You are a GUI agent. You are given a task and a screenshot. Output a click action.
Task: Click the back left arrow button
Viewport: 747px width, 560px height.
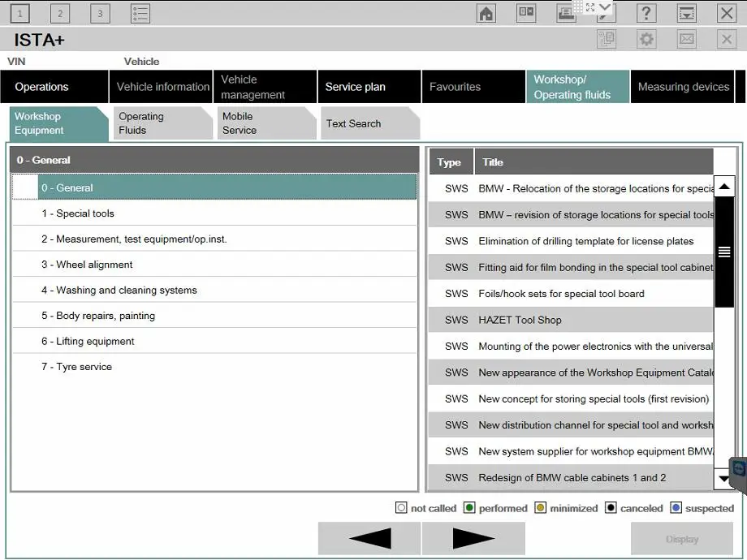tap(369, 539)
